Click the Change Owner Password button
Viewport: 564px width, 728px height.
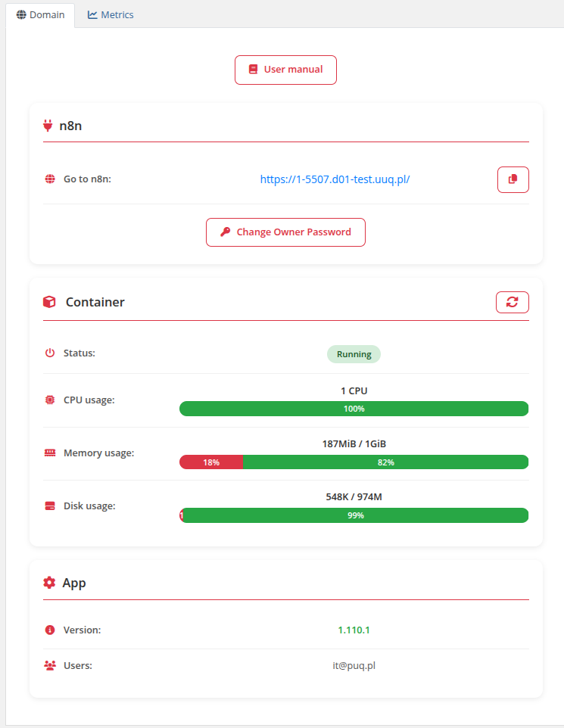click(285, 232)
